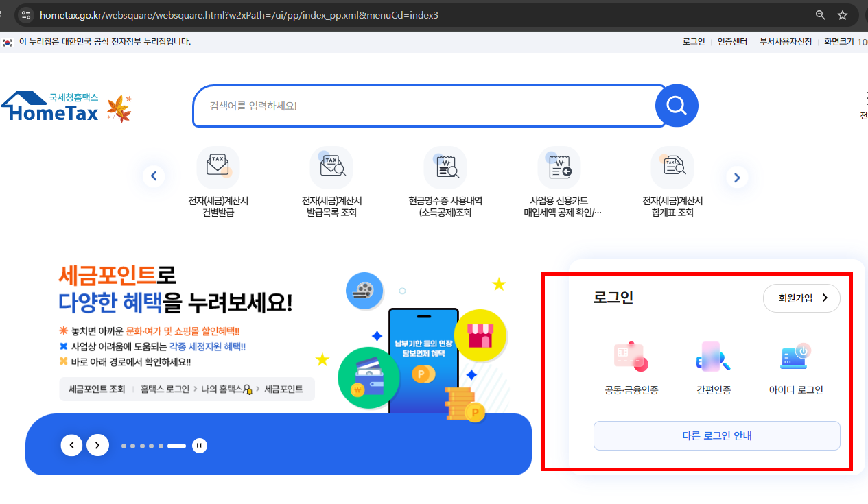The height and width of the screenshot is (504, 868).
Task: Open 현금영수증 사용내역(소득공제)조회 icon
Action: 445,167
